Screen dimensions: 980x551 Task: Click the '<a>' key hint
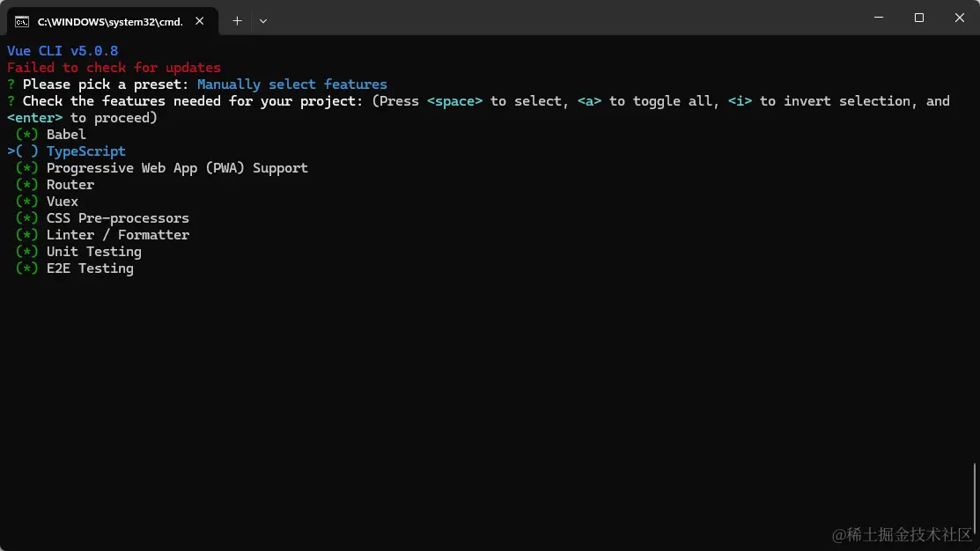pyautogui.click(x=589, y=101)
